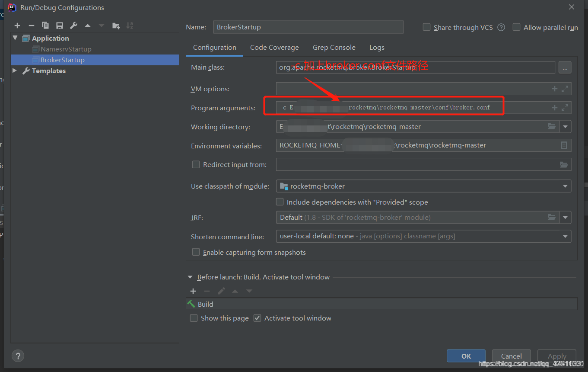Click the Name input field
This screenshot has height=372, width=588.
click(x=308, y=27)
